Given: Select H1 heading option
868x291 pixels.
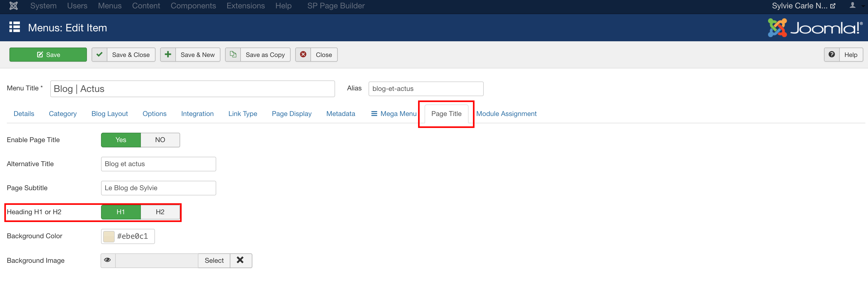Looking at the screenshot, I should (x=121, y=212).
